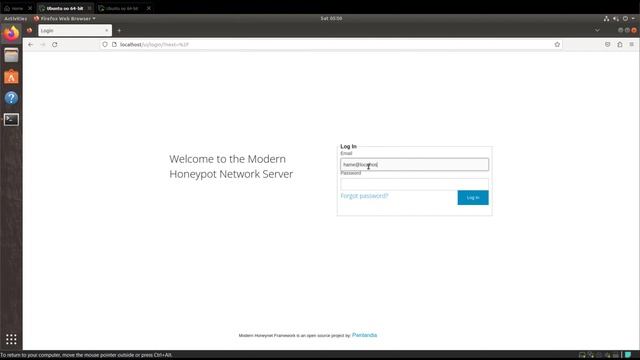This screenshot has height=360, width=640.
Task: Click the network status icon in top bar
Action: click(607, 18)
